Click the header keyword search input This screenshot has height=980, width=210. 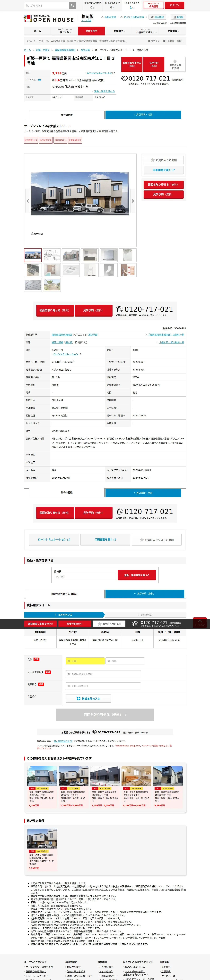pos(46,5)
